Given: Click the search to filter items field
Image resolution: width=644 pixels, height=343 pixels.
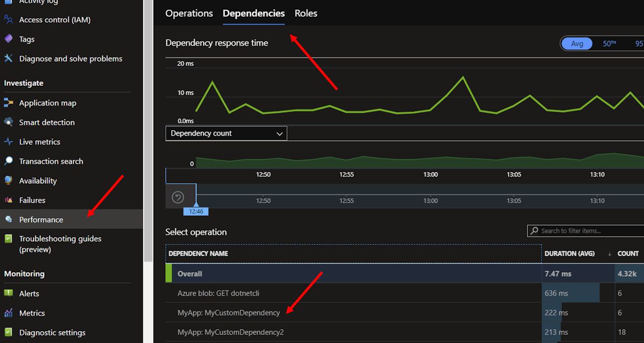Looking at the screenshot, I should click(585, 230).
